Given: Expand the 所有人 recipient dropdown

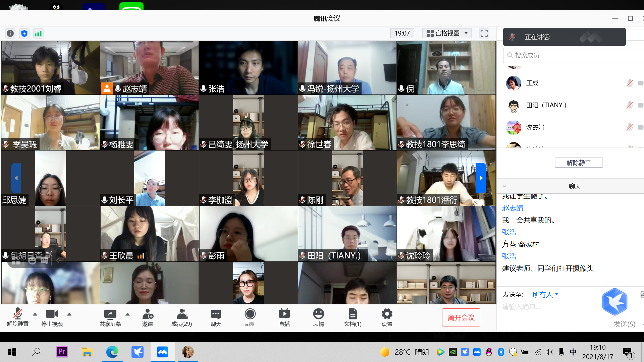Looking at the screenshot, I should coord(545,295).
